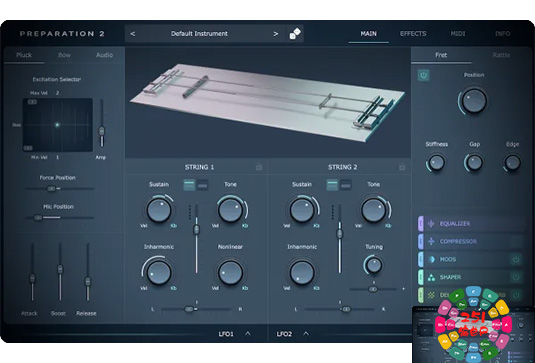Image resolution: width=535 pixels, height=363 pixels.
Task: Go to next preset with right arrow
Action: [275, 34]
